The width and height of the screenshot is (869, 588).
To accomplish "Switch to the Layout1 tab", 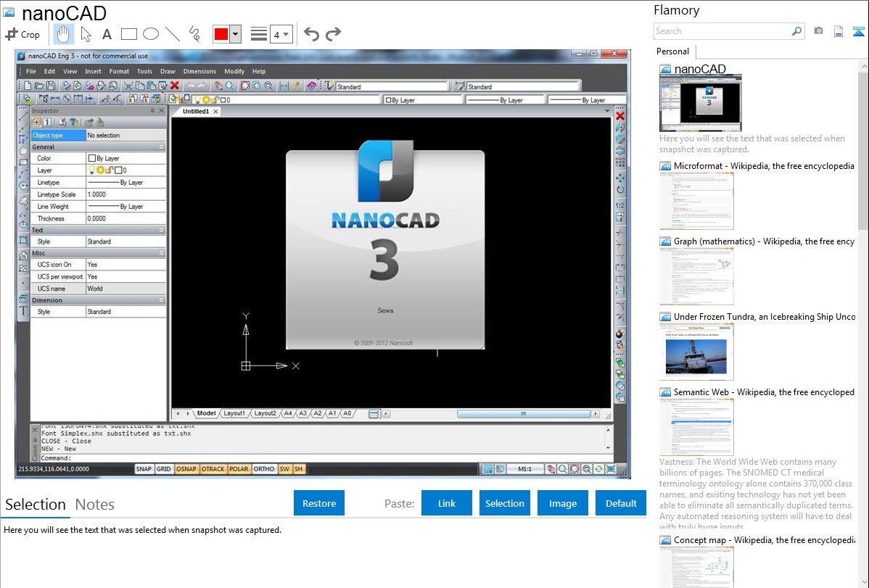I will coord(234,413).
